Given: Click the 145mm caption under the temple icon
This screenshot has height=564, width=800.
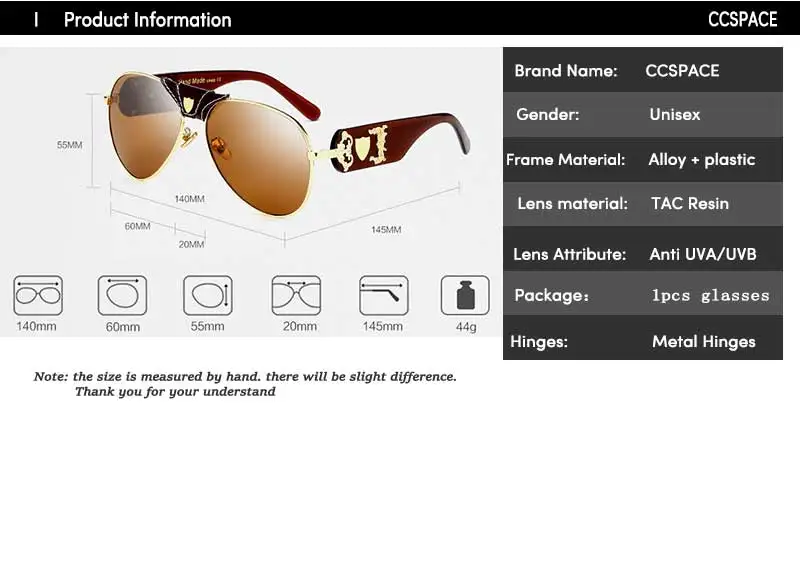Looking at the screenshot, I should click(x=383, y=326).
